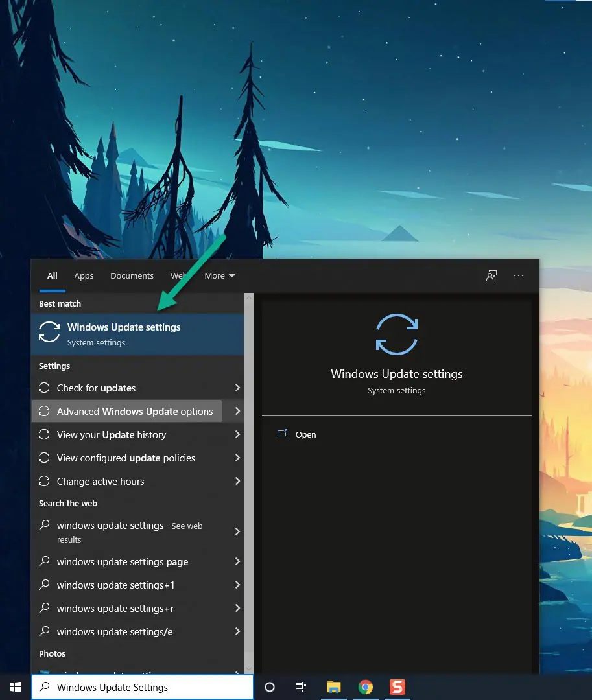Click the sync icon beside View your Update history
Image resolution: width=592 pixels, height=700 pixels.
click(44, 434)
